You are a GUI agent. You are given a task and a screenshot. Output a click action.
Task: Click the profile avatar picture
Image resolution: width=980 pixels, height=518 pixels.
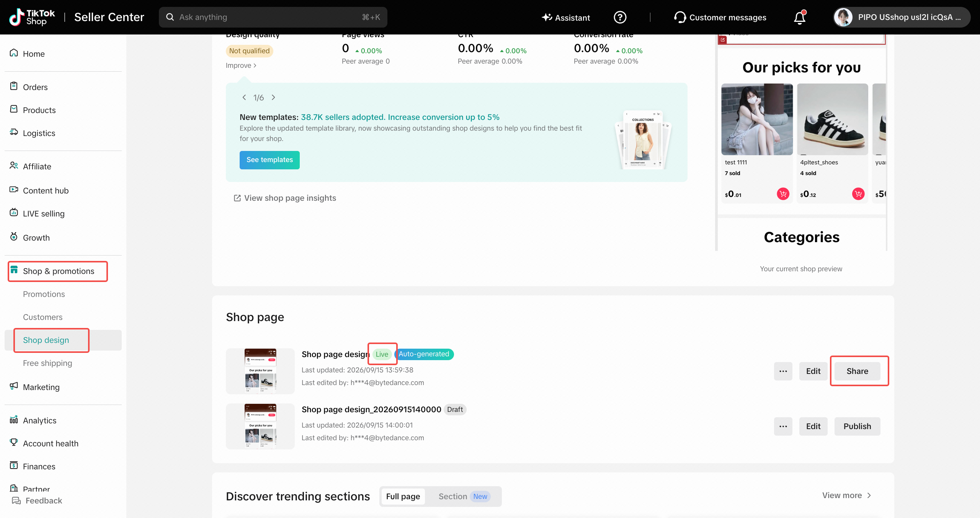click(x=843, y=17)
